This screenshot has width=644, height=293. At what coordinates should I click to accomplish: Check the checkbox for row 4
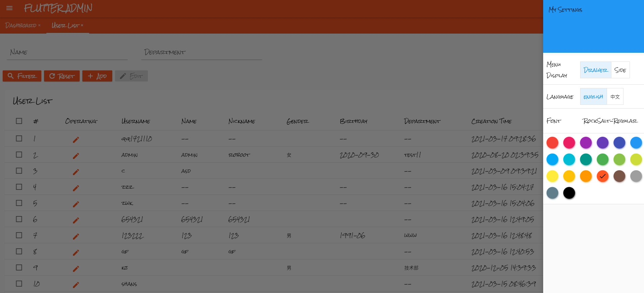[19, 187]
